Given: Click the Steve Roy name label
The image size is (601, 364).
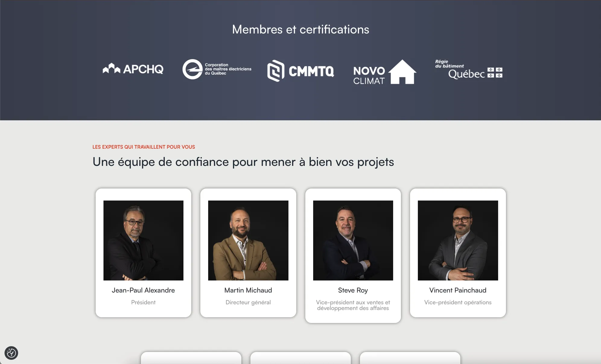Looking at the screenshot, I should coord(353,290).
